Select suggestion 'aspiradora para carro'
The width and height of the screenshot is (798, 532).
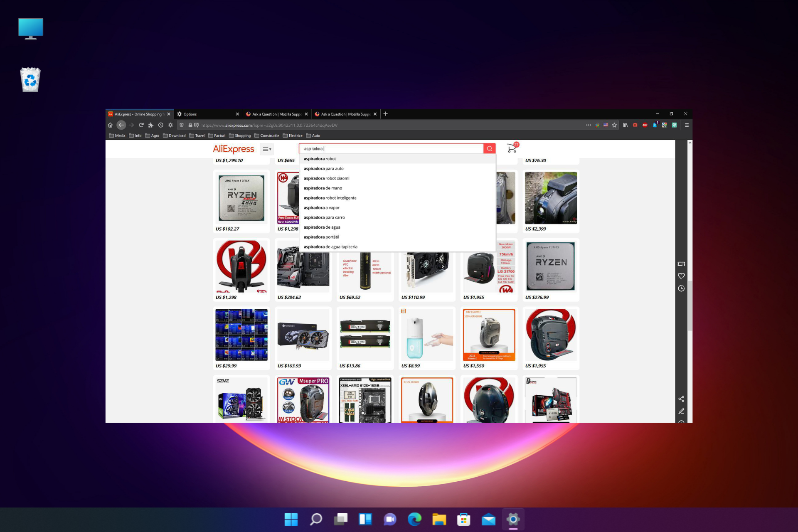397,217
